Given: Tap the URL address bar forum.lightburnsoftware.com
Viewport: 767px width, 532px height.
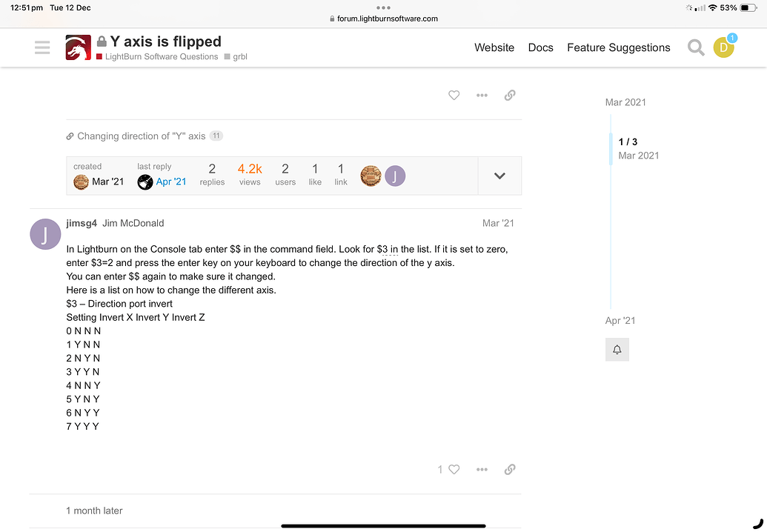Looking at the screenshot, I should pos(384,19).
